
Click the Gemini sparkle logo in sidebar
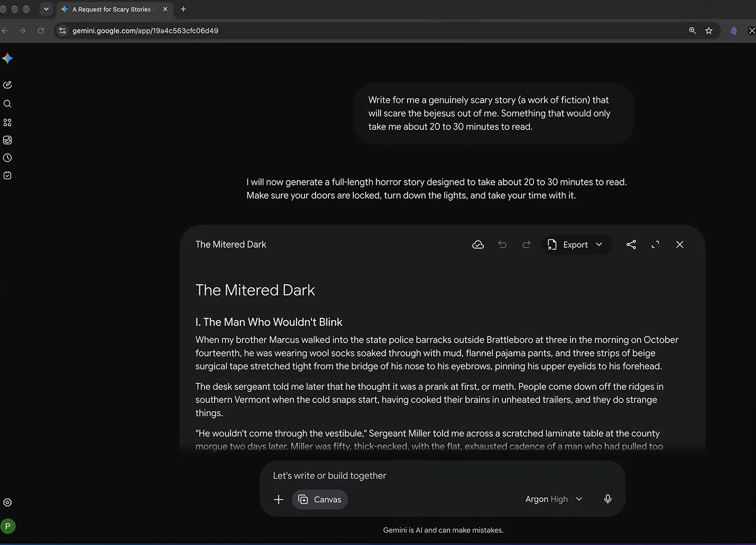pos(7,58)
